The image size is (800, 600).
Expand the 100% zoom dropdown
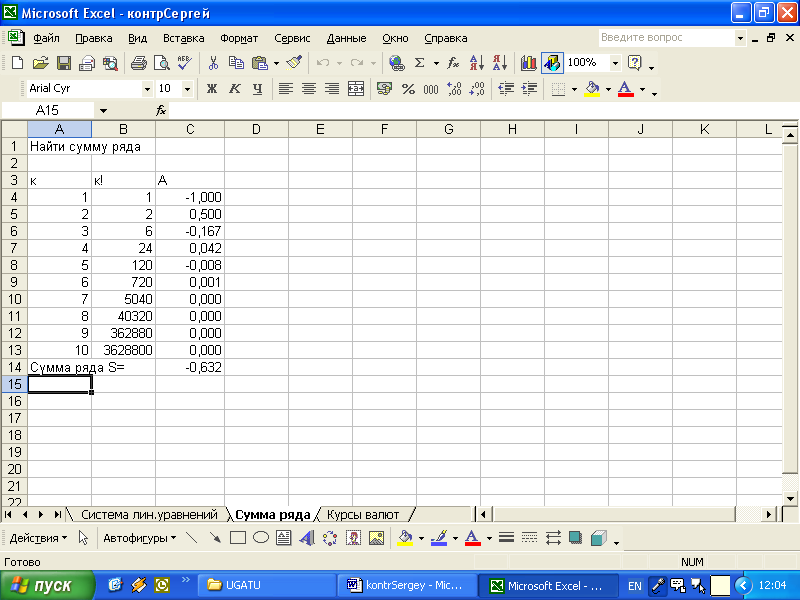coord(615,63)
